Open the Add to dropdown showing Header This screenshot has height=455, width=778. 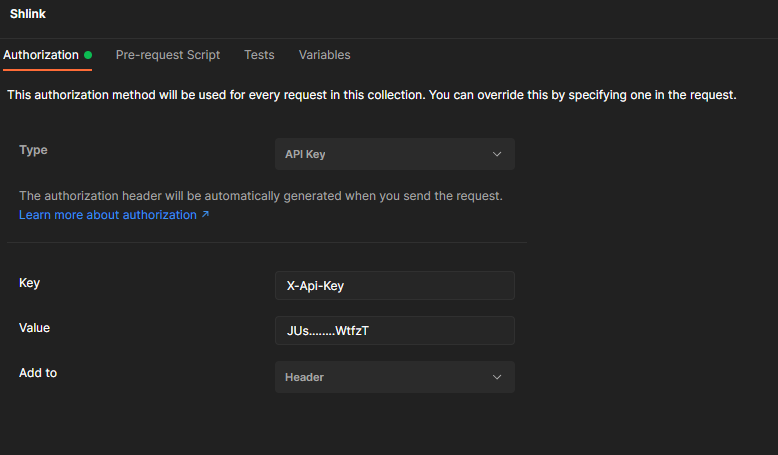[394, 377]
